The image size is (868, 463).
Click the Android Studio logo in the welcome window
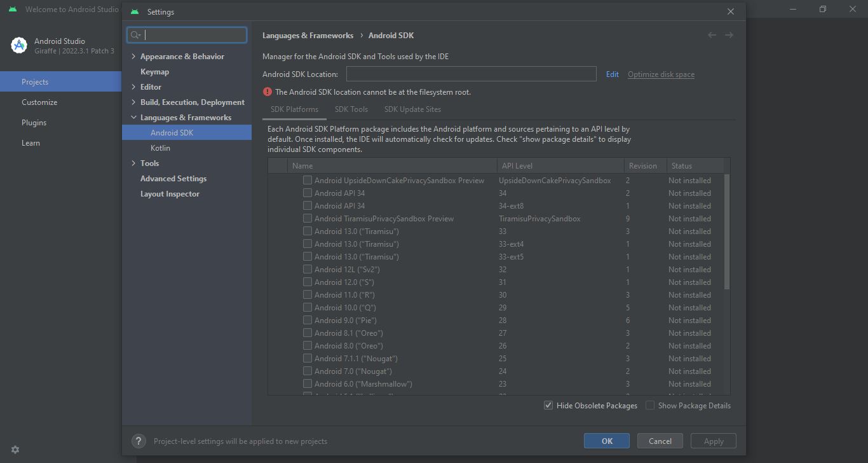tap(19, 45)
